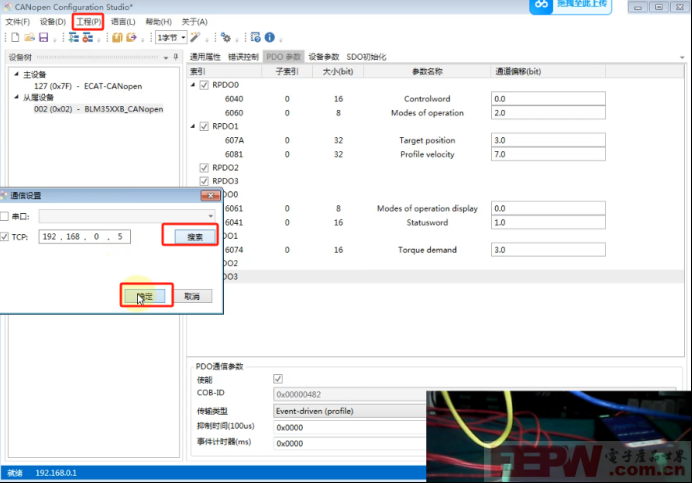Switch to the SDO初始化 tab
This screenshot has height=483, width=692.
point(366,57)
